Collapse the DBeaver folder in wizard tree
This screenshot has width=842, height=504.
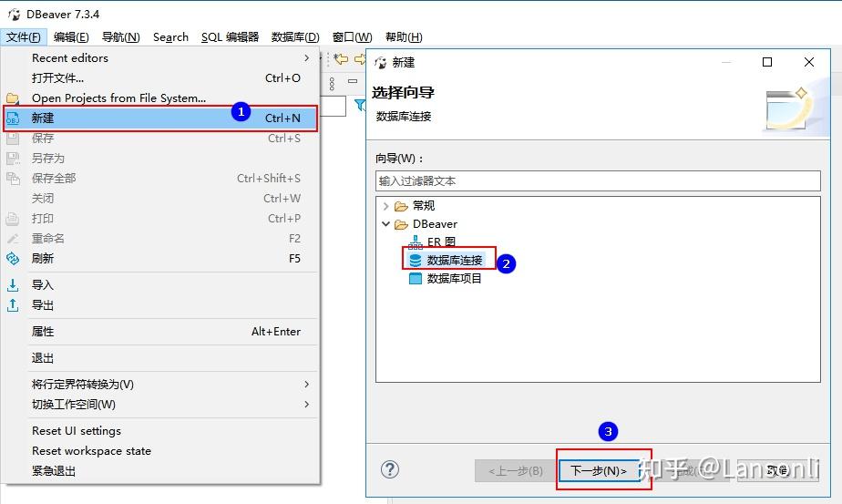(385, 224)
